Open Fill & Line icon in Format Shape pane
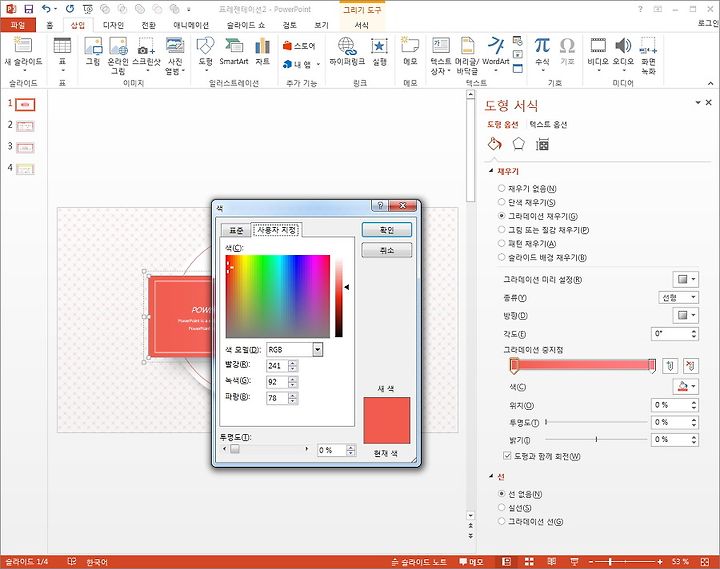The image size is (720, 569). pos(495,144)
